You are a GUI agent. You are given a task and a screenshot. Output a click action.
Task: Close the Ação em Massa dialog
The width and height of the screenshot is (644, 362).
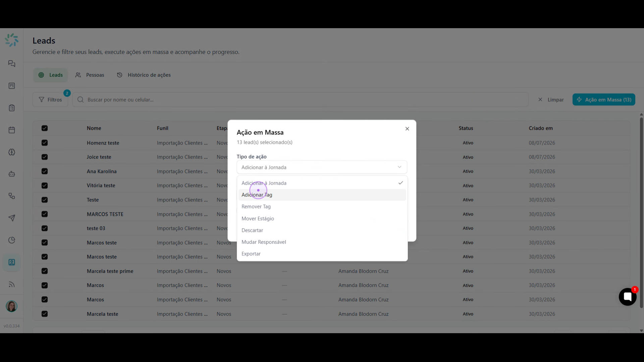pos(407,129)
